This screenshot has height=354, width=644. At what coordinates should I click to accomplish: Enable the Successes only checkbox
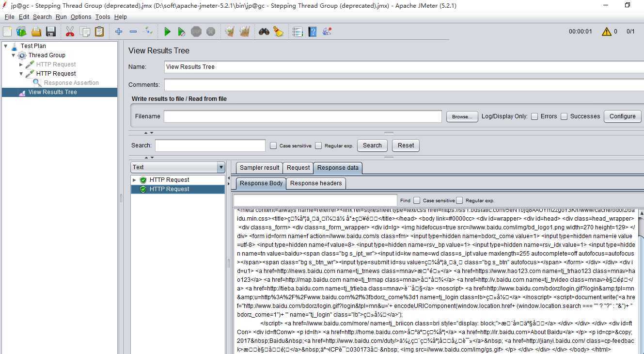point(564,116)
